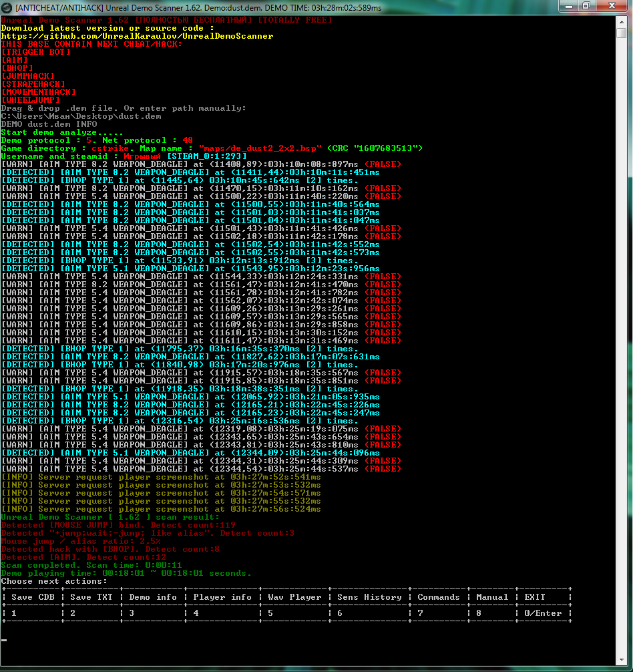Click the DETECTED line at 03h:11m:40s:564ms
This screenshot has width=633, height=672.
tap(190, 204)
